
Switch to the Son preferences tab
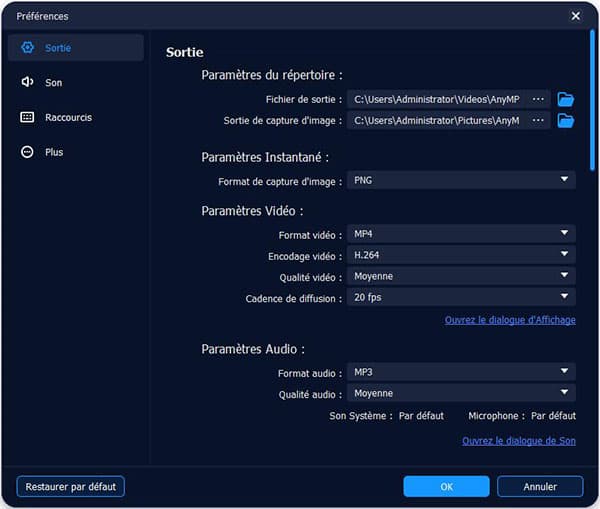point(53,82)
